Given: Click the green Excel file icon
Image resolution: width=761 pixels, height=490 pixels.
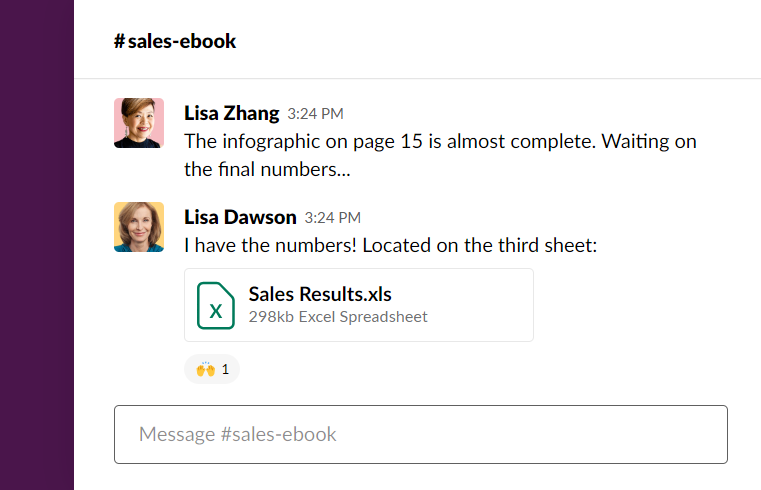Looking at the screenshot, I should pyautogui.click(x=215, y=305).
